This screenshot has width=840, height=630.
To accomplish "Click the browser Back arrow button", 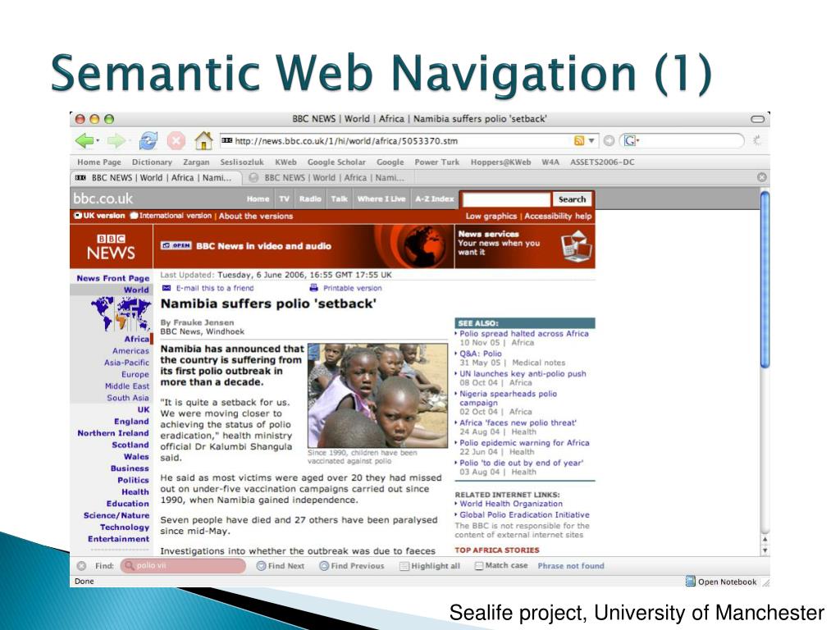I will click(84, 141).
